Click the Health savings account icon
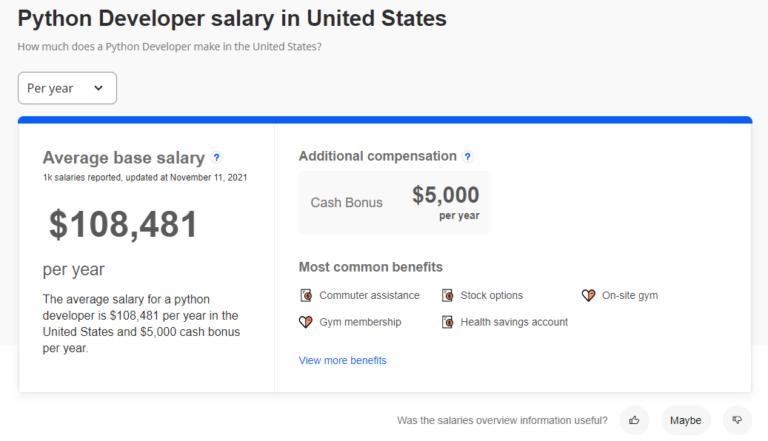This screenshot has width=768, height=441. pos(447,322)
